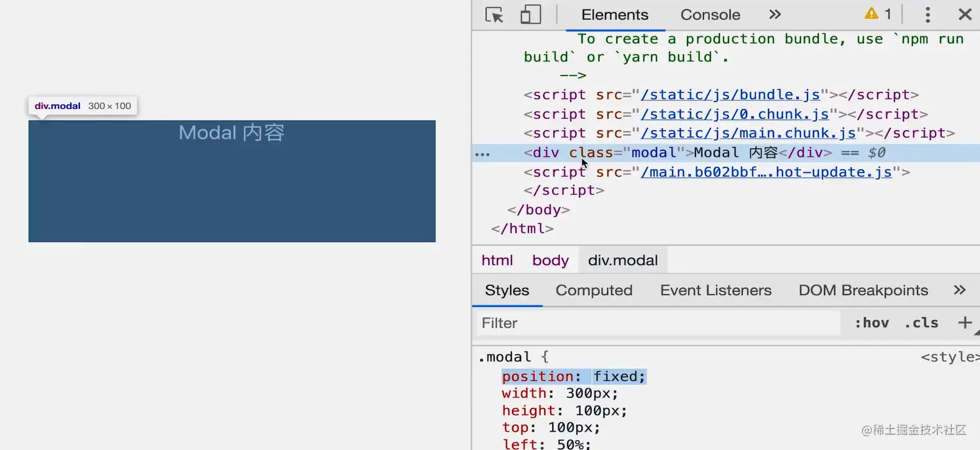Select html in the breadcrumb bar
Viewport: 980px width, 450px height.
[497, 260]
